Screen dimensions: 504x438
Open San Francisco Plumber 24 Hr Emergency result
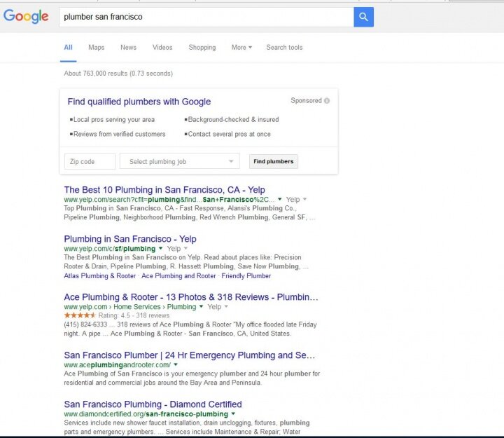click(x=189, y=355)
